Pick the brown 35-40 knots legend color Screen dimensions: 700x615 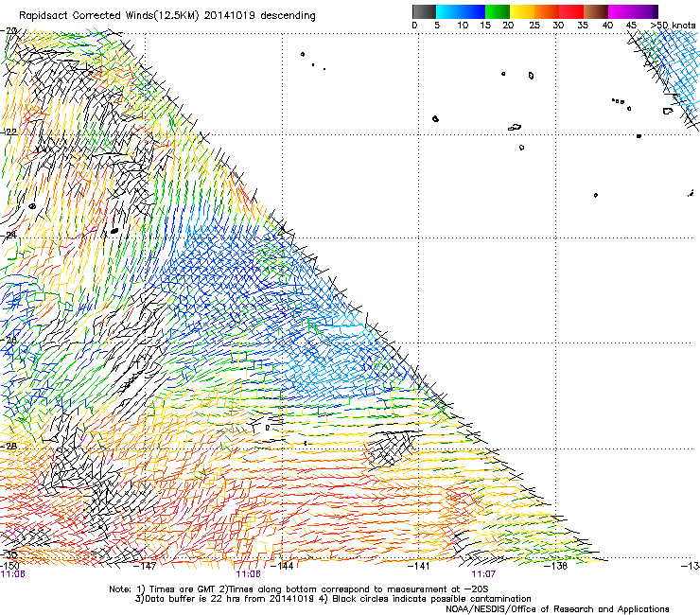click(x=596, y=11)
